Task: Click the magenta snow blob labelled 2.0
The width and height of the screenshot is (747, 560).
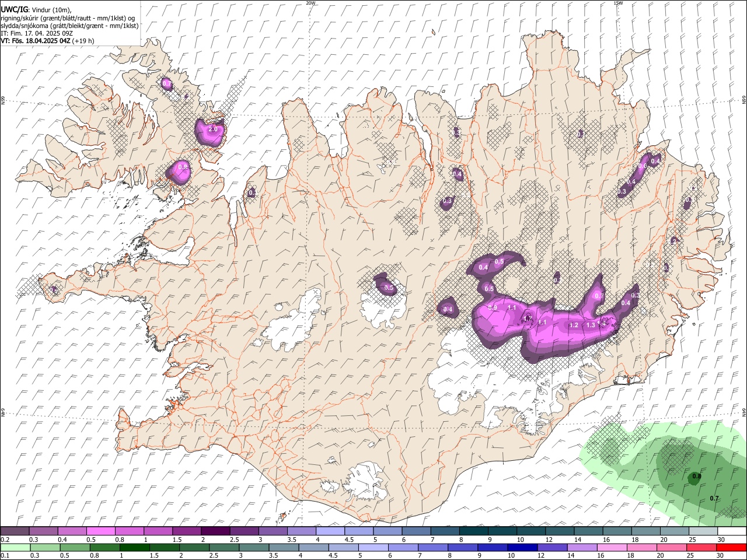Action: 210,132
